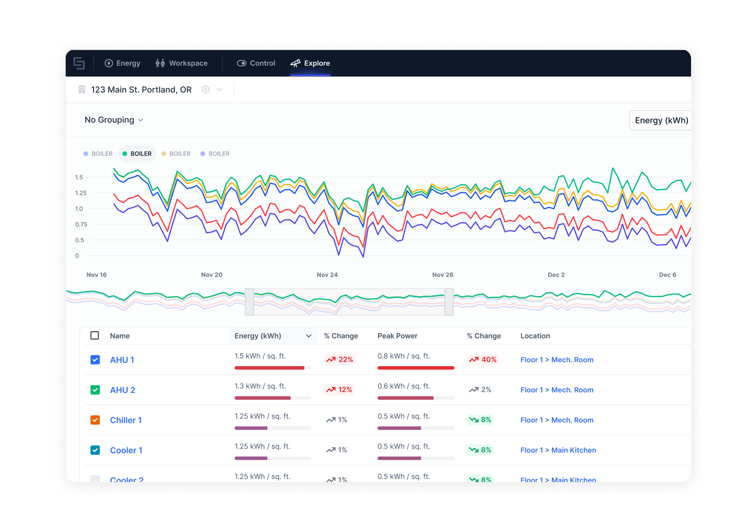Click the Explore telescope icon
Viewport: 756px width, 532px height.
click(x=295, y=63)
